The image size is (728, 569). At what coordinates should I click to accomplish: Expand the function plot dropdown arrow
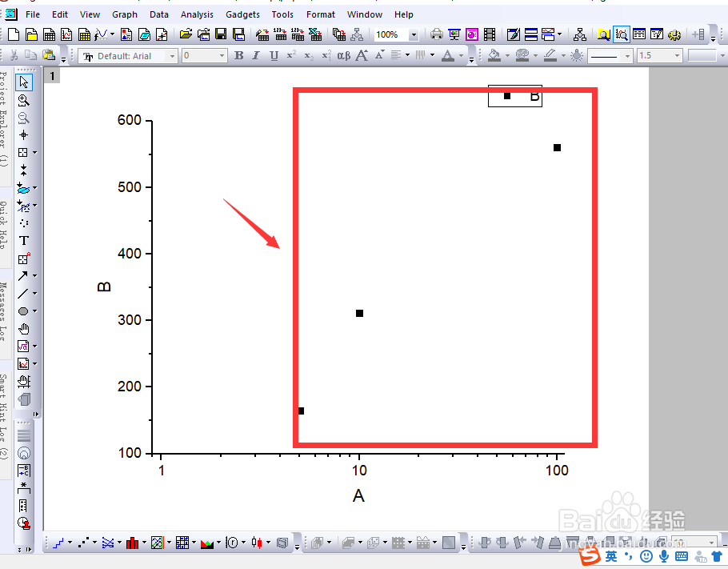click(112, 34)
